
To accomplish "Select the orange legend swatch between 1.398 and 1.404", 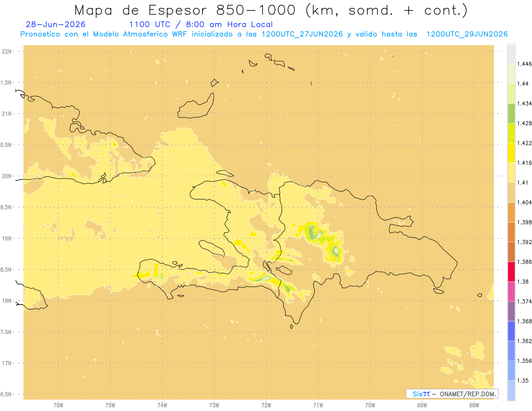I will pos(511,212).
